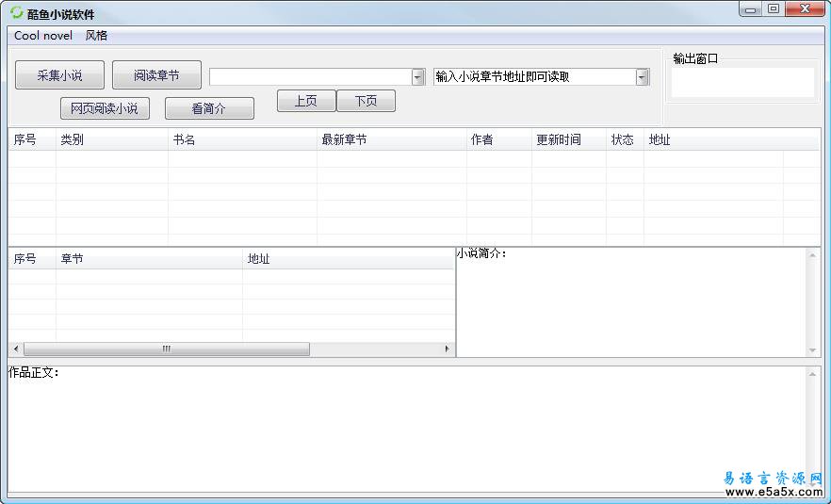Click the 小说简介 scrollbar up arrow
Image resolution: width=831 pixels, height=504 pixels.
[812, 255]
